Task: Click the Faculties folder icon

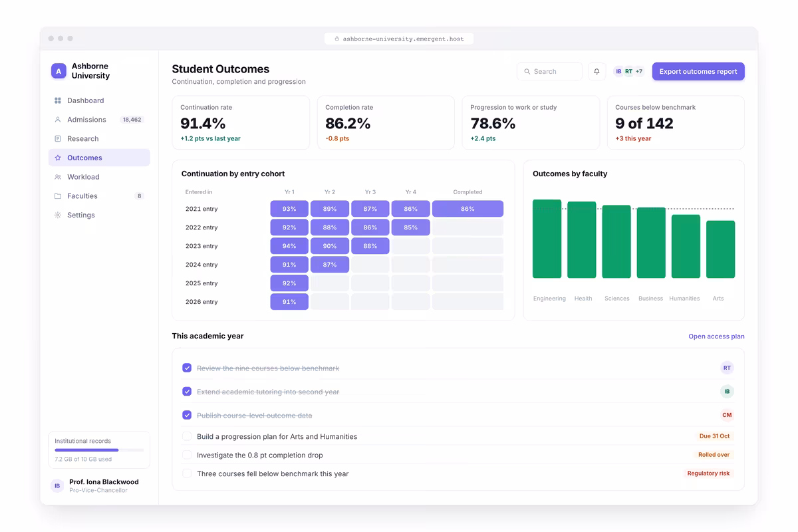Action: tap(58, 196)
